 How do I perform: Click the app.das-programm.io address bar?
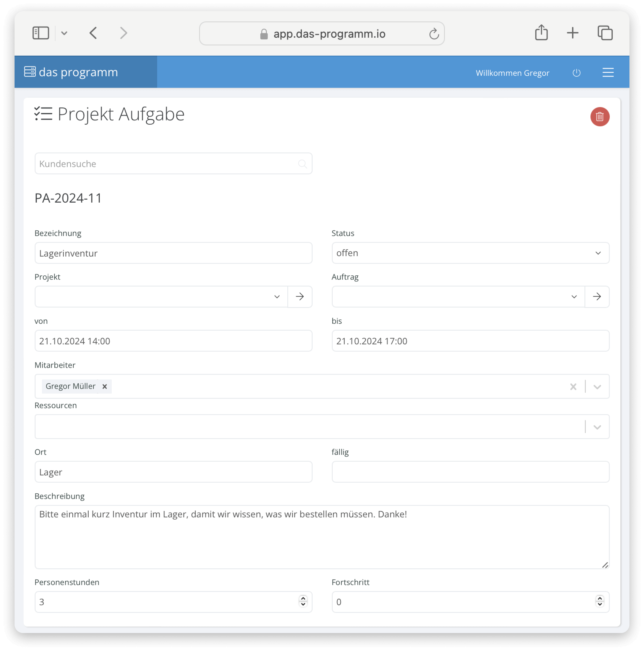(x=322, y=34)
